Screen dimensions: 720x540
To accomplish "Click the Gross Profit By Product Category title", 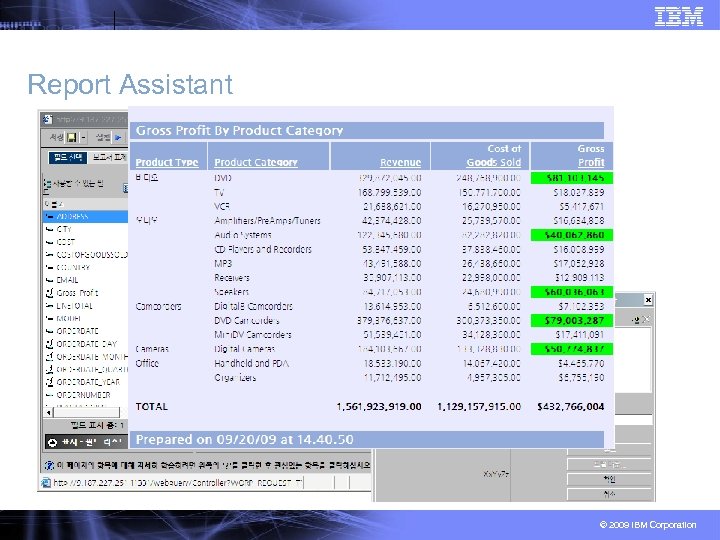I will pos(239,130).
